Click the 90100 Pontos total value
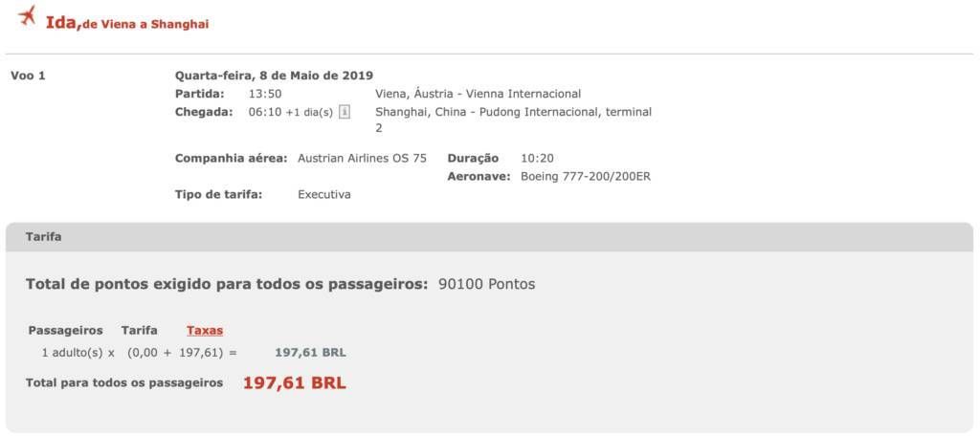Image resolution: width=980 pixels, height=436 pixels. [x=487, y=284]
